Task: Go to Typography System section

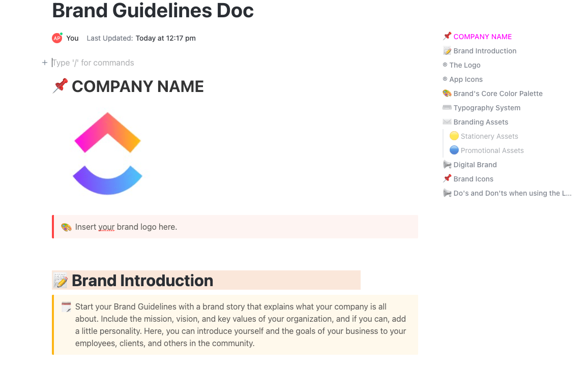Action: 487,108
